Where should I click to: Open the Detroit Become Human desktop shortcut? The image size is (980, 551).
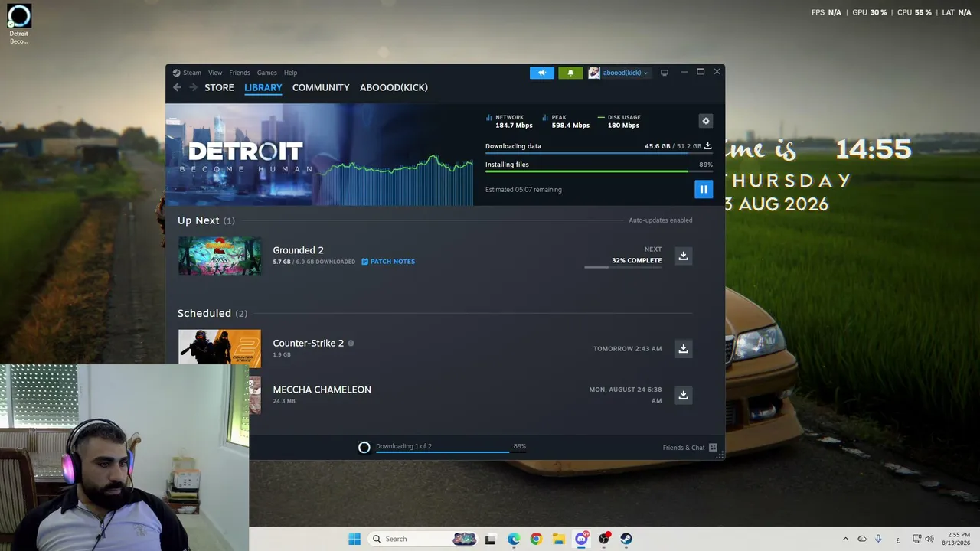19,24
